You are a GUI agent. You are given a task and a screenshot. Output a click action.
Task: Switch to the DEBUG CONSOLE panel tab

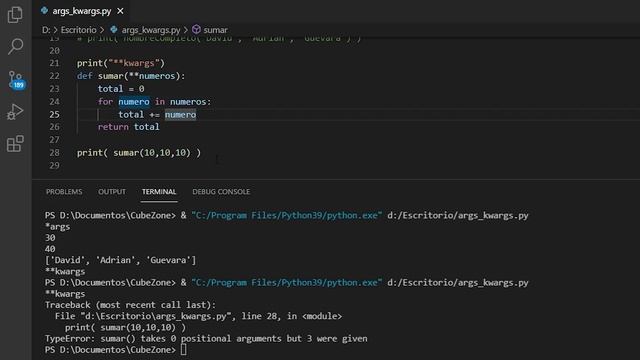click(x=221, y=192)
